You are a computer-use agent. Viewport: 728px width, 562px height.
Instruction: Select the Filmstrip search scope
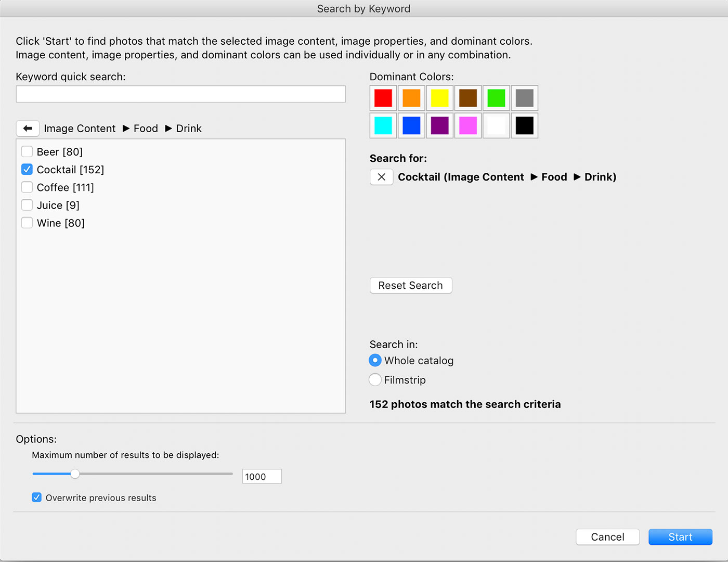[x=375, y=380]
